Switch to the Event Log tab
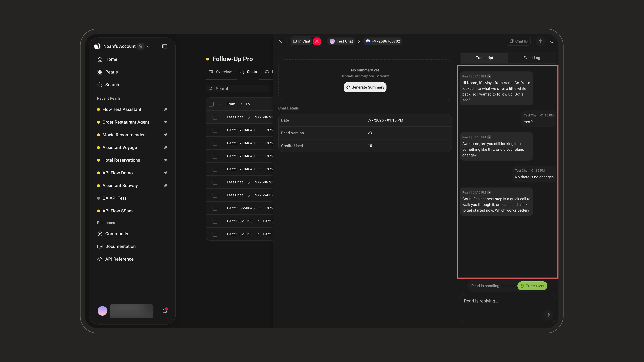 coord(532,58)
